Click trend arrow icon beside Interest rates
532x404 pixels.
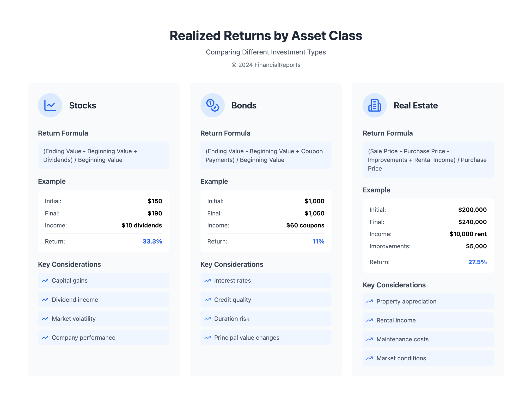pyautogui.click(x=207, y=281)
